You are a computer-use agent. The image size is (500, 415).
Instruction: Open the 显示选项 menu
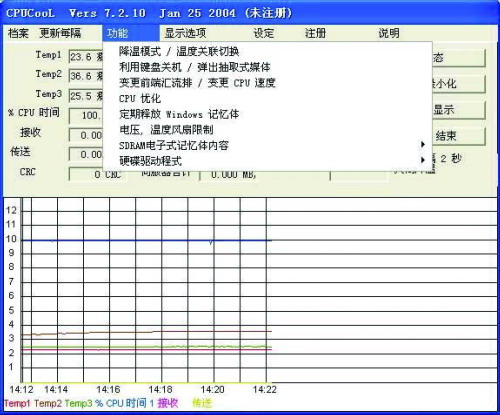coord(185,33)
